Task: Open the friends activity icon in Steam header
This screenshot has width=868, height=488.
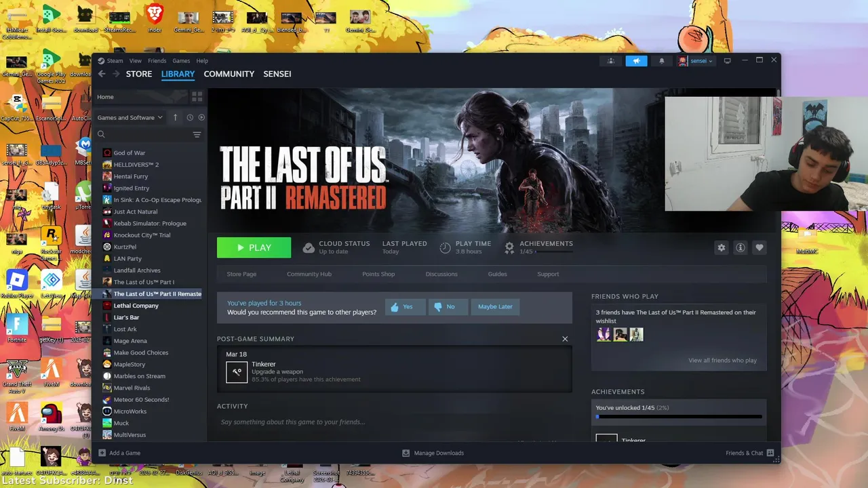Action: click(611, 61)
